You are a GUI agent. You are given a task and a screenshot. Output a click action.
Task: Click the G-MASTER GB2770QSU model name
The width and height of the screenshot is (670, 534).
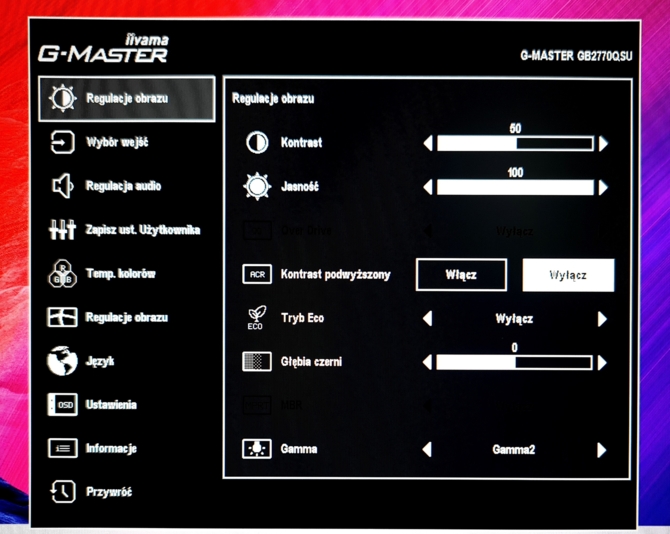coord(576,56)
